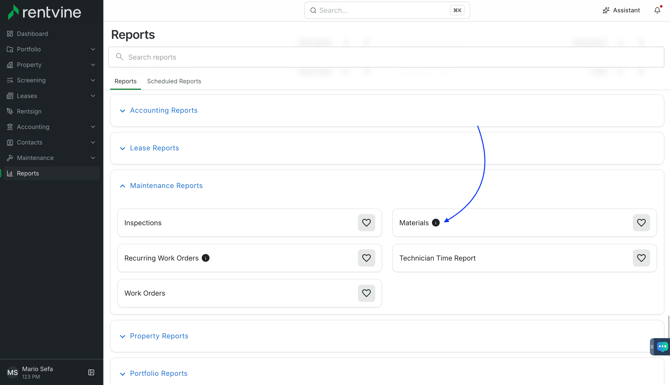Open the Work Orders report

coord(144,294)
